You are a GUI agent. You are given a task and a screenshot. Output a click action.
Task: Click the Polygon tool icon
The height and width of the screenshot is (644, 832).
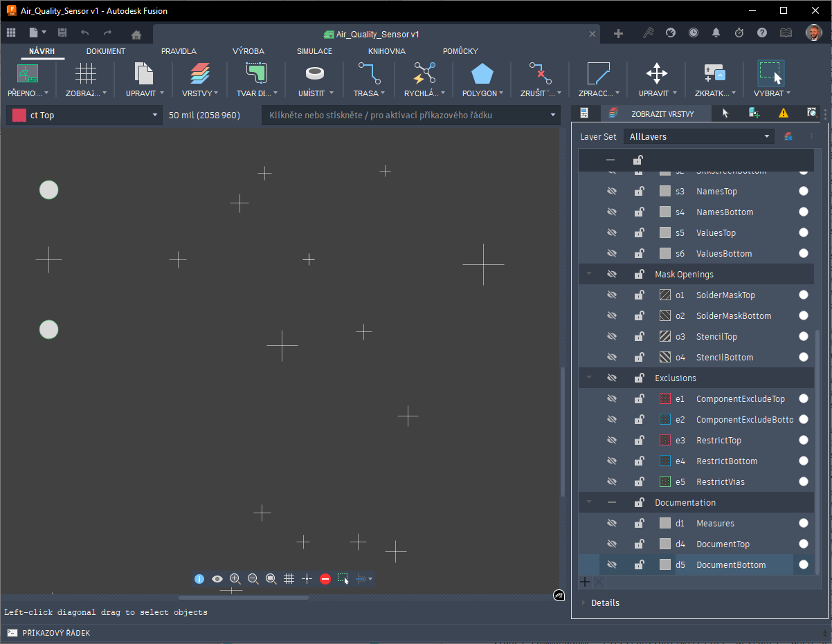pos(482,73)
